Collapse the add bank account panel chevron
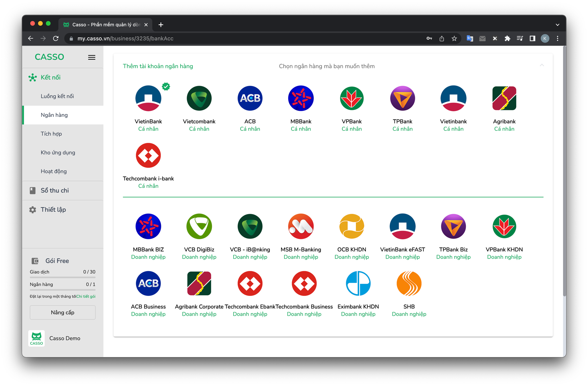The height and width of the screenshot is (386, 588). [x=542, y=65]
